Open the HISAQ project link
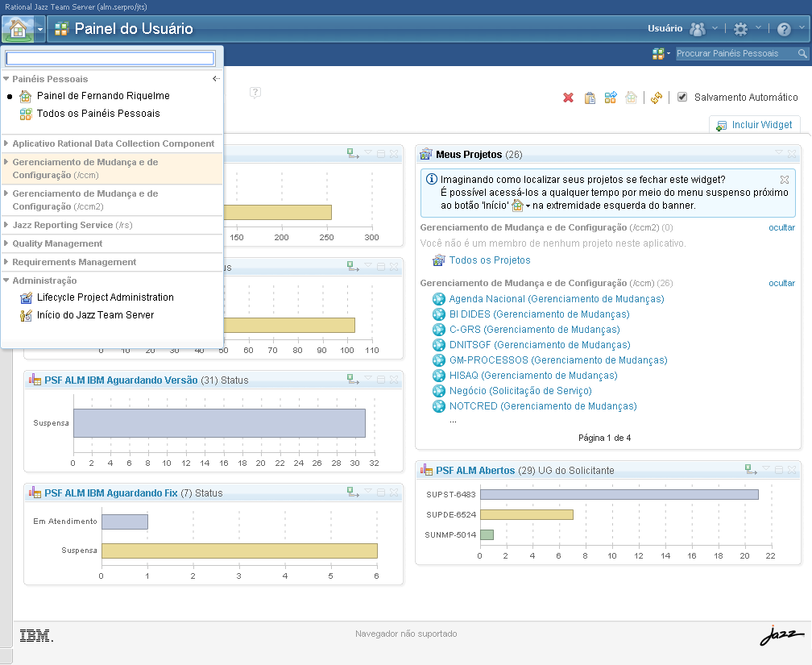Viewport: 812px width, 665px height. [x=533, y=376]
